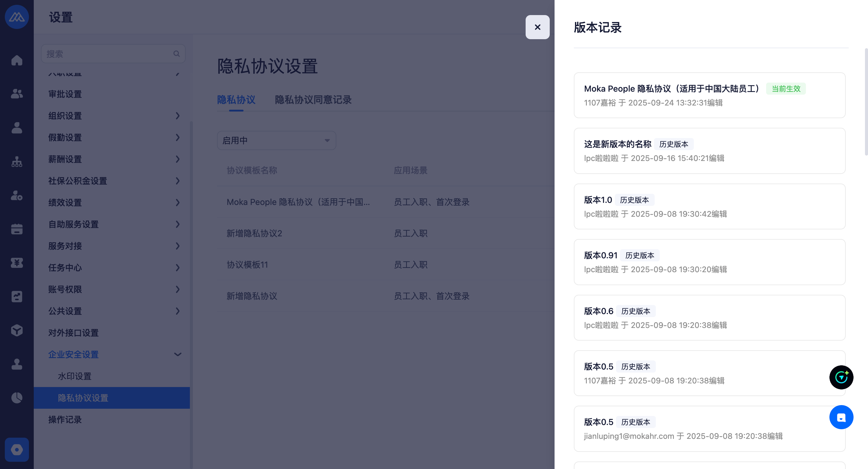The height and width of the screenshot is (469, 868).
Task: Open 版本1.0 history version card
Action: click(x=709, y=206)
